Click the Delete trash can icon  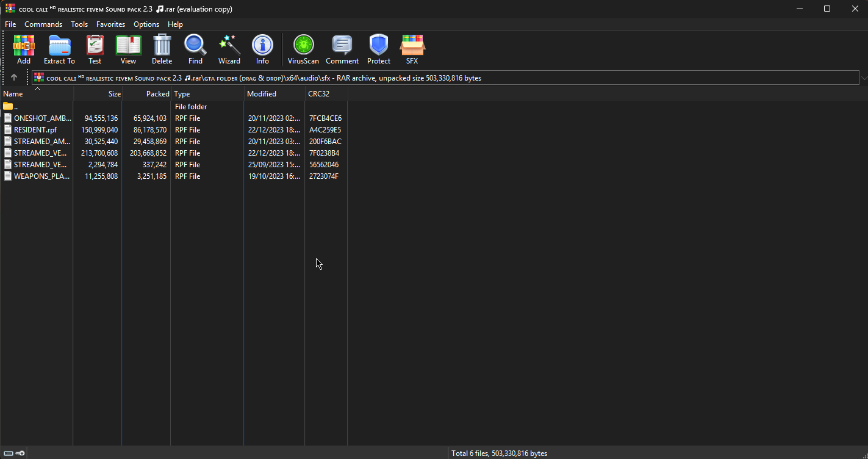162,49
